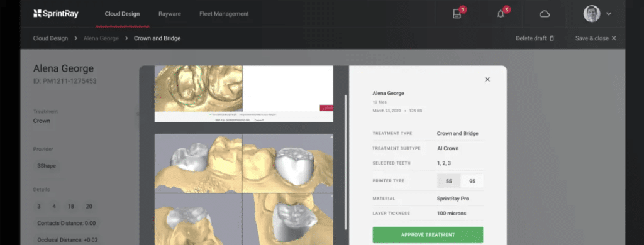This screenshot has height=245, width=644.
Task: Open the printer queue icon with badge
Action: (457, 14)
